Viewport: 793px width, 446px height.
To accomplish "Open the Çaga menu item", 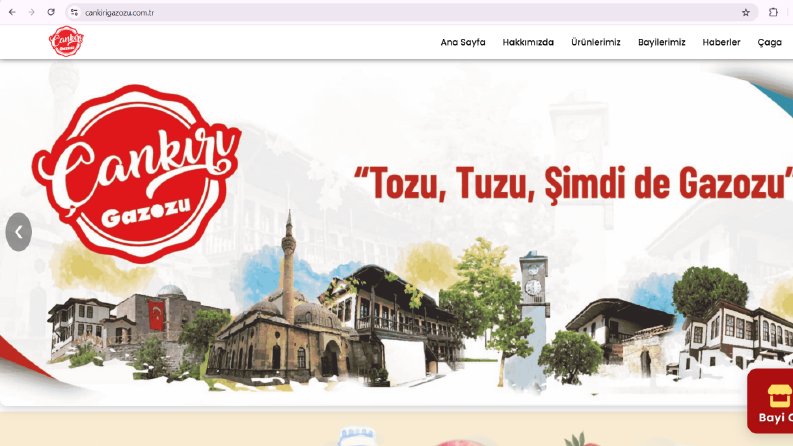I will [x=770, y=42].
